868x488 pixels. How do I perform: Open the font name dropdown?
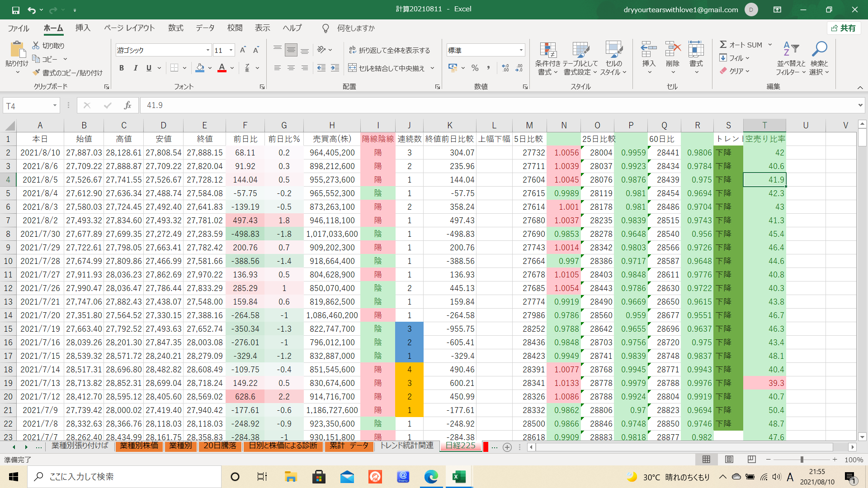coord(208,50)
